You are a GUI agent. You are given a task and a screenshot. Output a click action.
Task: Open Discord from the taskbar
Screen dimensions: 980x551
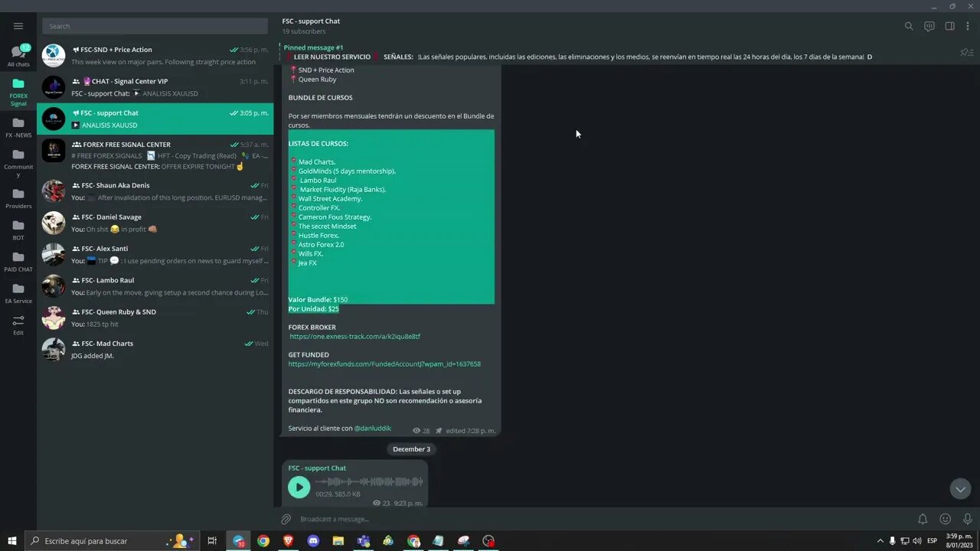(x=313, y=541)
